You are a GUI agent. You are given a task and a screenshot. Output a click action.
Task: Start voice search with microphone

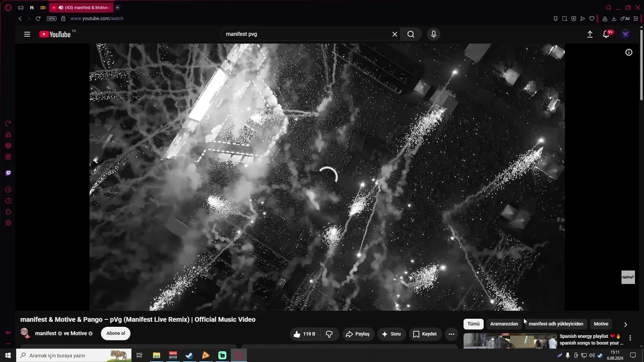click(x=434, y=34)
